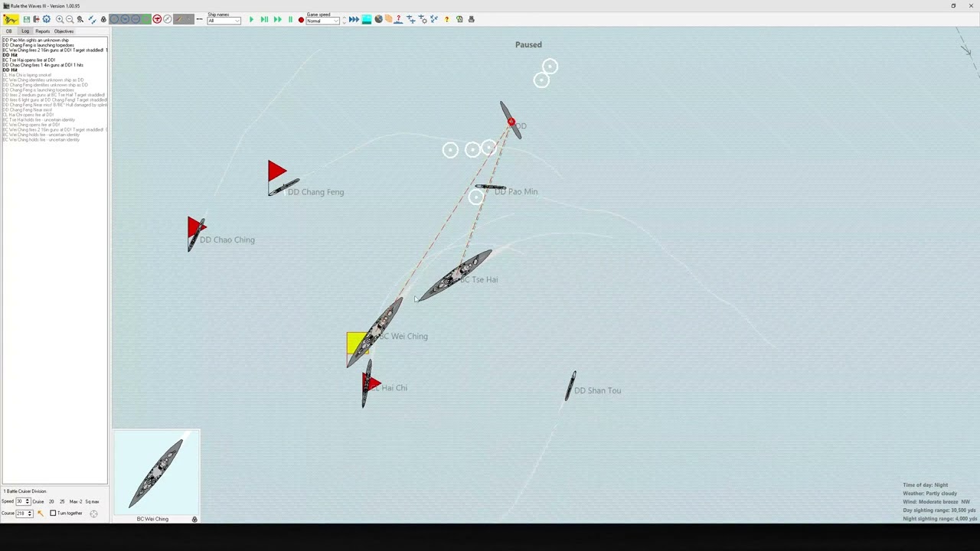The width and height of the screenshot is (980, 551).
Task: Click the Cruise speed button
Action: [38, 501]
